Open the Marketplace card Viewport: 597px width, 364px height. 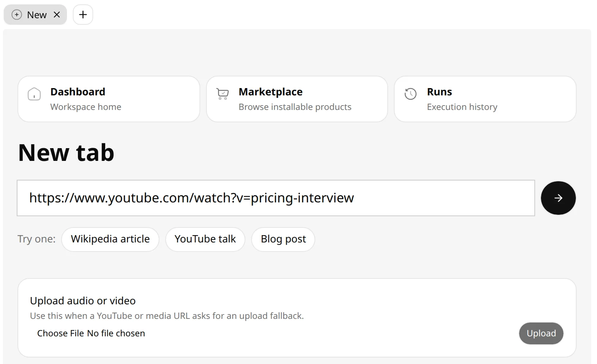297,99
